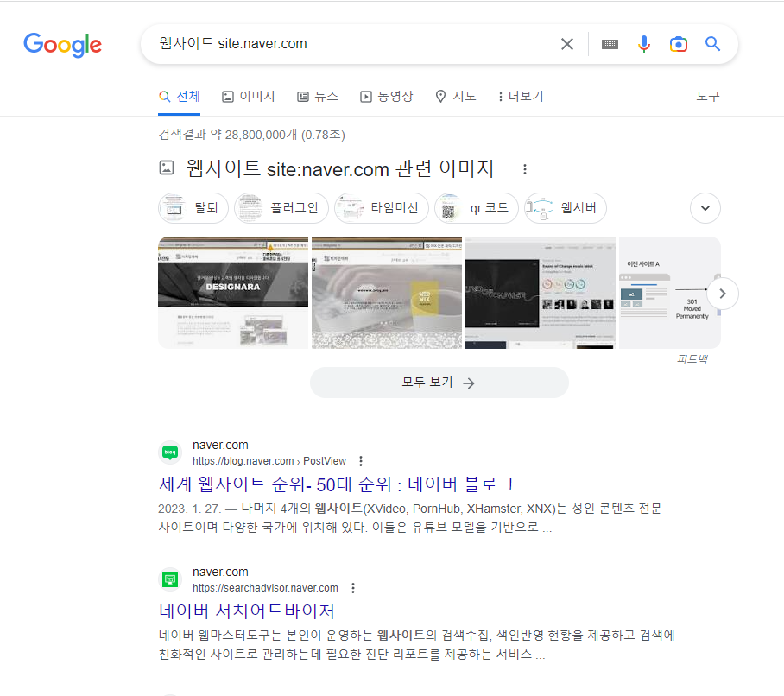Viewport: 784px width, 696px height.
Task: Click the Google logo
Action: click(62, 44)
